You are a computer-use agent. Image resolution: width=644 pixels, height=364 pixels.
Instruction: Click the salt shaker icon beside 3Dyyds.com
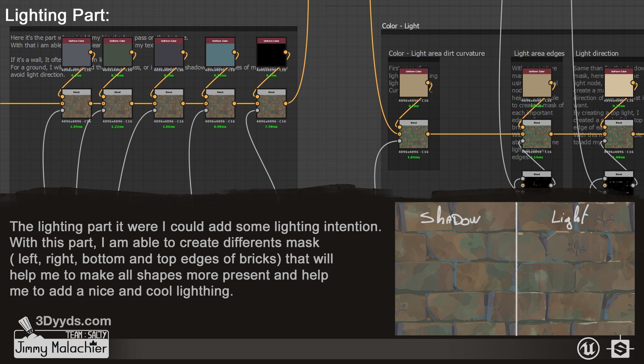[x=25, y=325]
